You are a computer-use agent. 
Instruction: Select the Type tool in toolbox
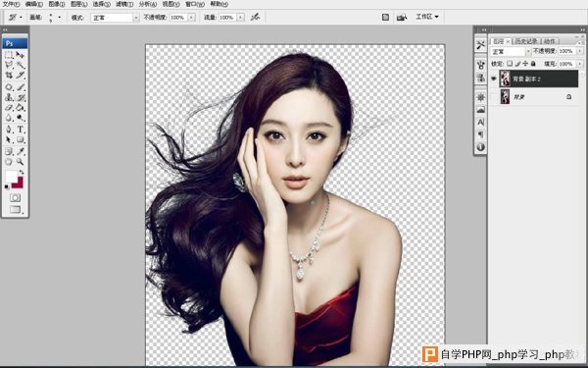pyautogui.click(x=21, y=130)
